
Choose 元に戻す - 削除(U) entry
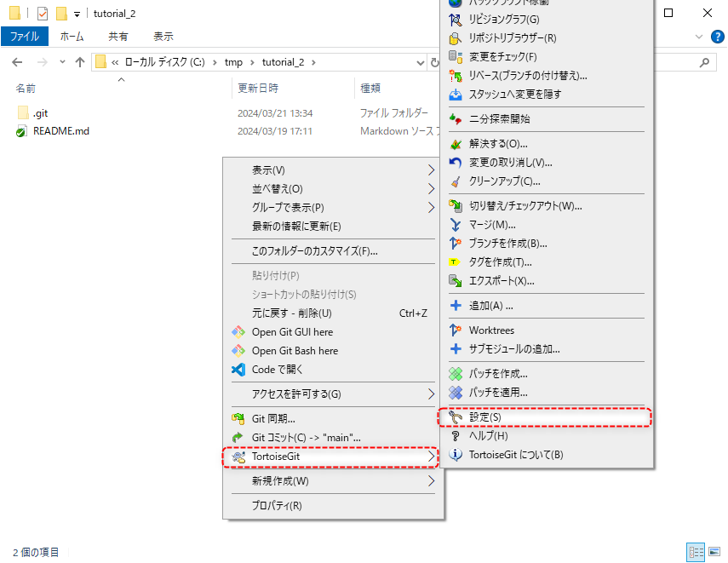coord(333,313)
